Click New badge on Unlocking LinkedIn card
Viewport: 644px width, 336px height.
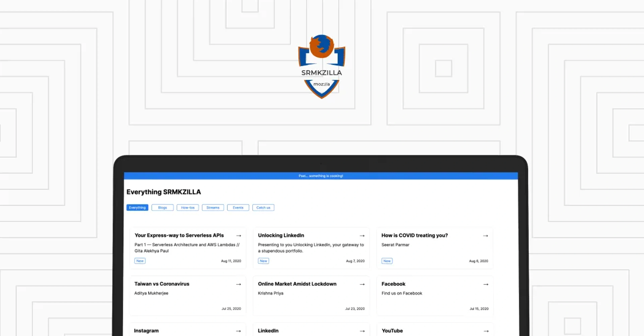click(x=263, y=261)
